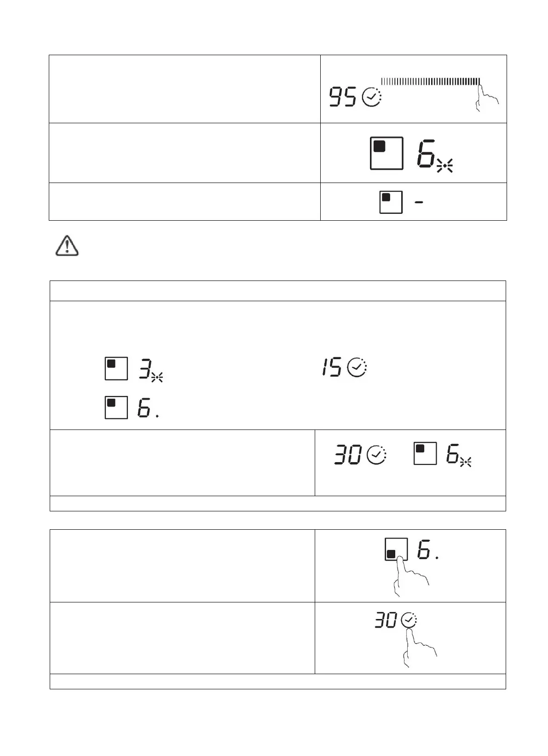Click the dash power level indicator

(x=419, y=203)
